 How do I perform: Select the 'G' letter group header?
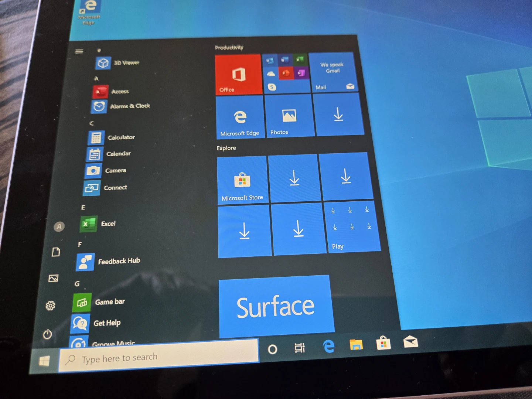(77, 284)
